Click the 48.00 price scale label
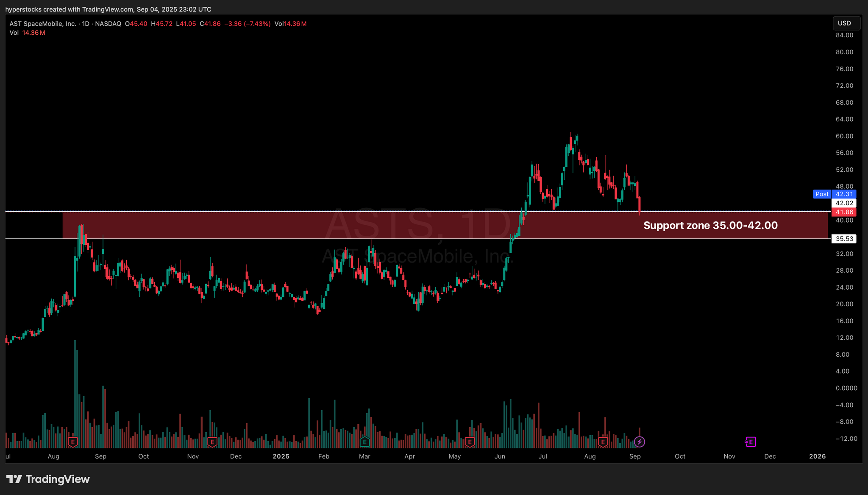 (x=844, y=186)
